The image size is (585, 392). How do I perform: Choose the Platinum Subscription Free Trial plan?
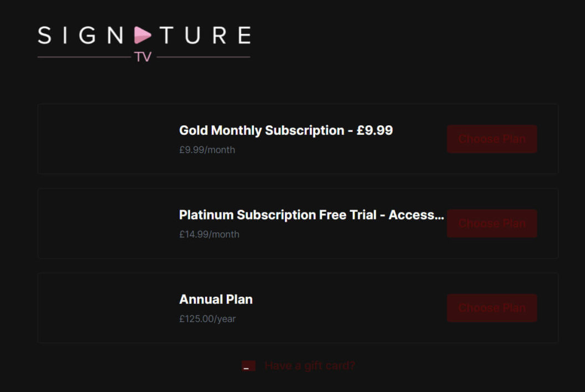pyautogui.click(x=492, y=223)
